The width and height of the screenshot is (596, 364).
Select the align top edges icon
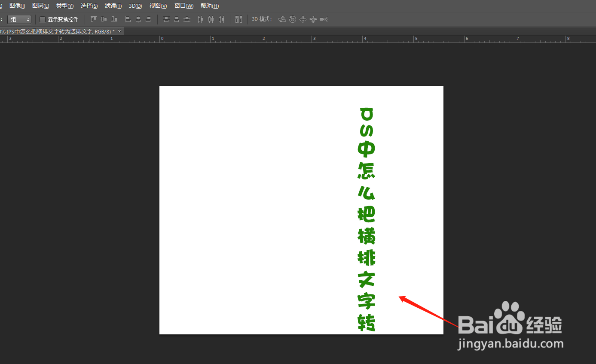point(93,19)
